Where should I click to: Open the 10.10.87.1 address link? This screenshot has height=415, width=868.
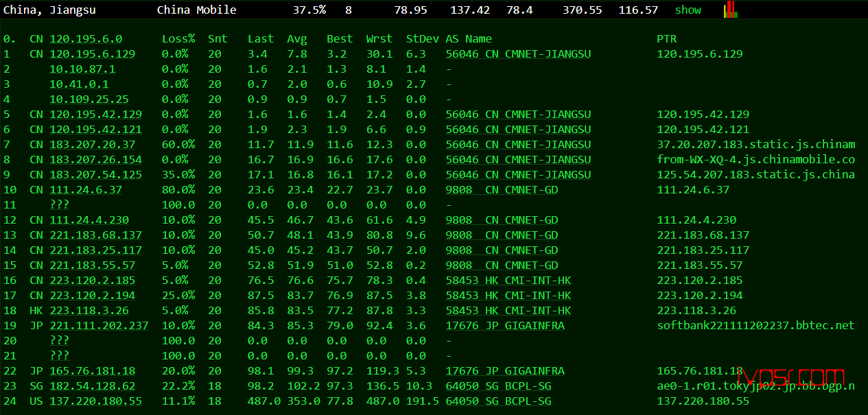tap(82, 69)
